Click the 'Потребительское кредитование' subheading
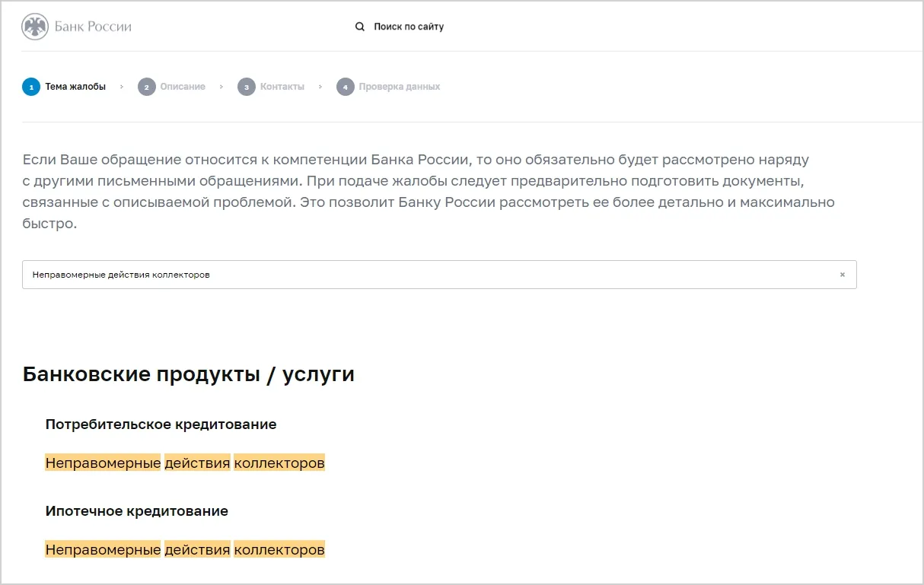Screen dimensions: 924x585 161,424
